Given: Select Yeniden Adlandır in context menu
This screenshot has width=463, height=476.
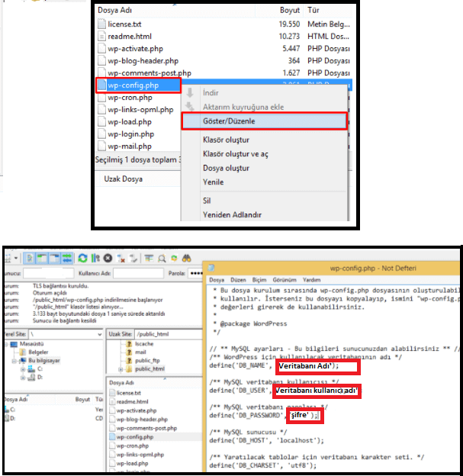Looking at the screenshot, I should click(233, 215).
